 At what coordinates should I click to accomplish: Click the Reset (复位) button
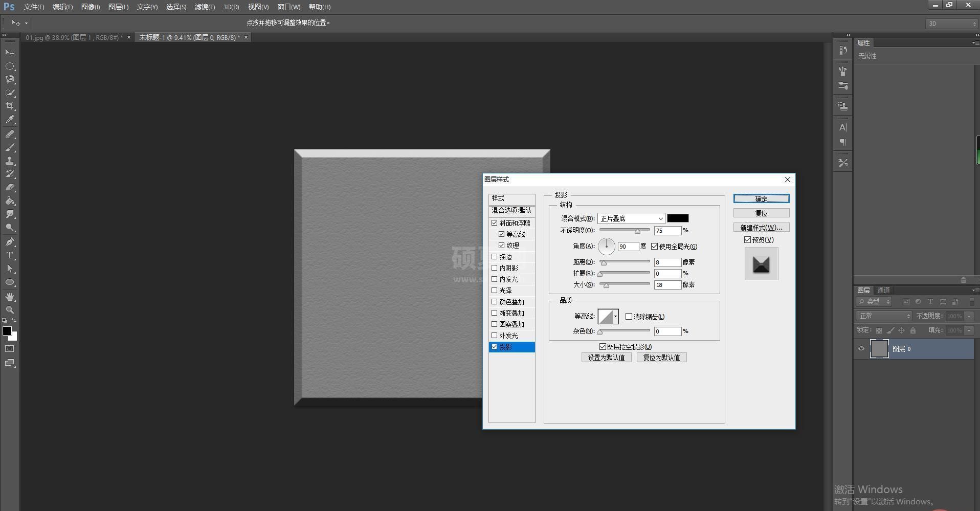click(x=761, y=213)
